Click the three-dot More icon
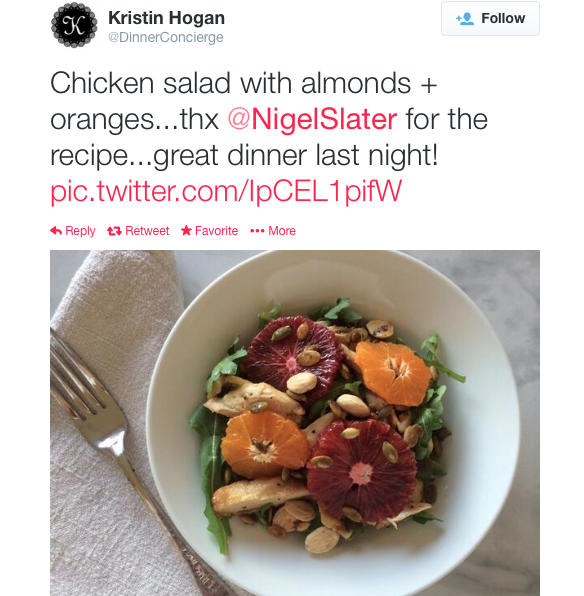 257,231
